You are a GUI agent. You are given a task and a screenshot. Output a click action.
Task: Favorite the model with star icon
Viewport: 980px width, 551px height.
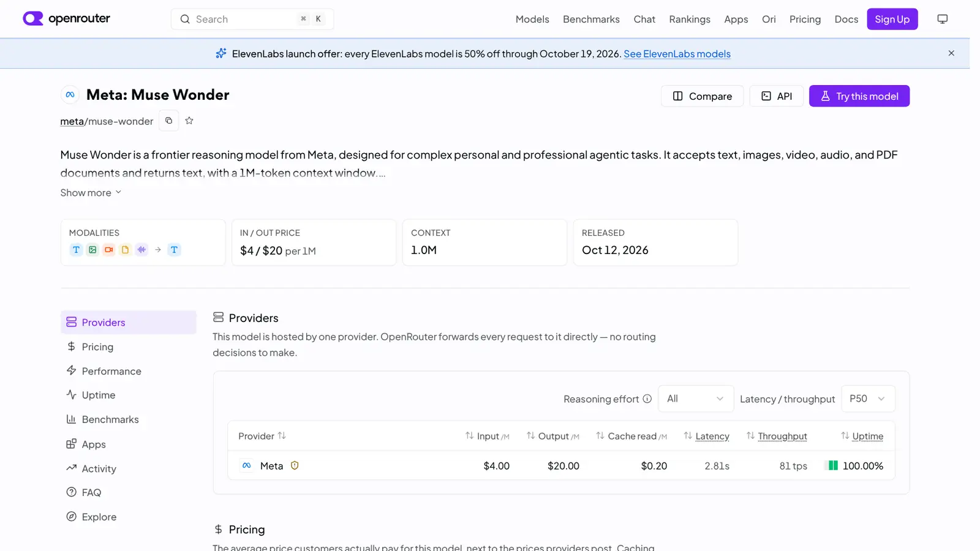(x=189, y=121)
